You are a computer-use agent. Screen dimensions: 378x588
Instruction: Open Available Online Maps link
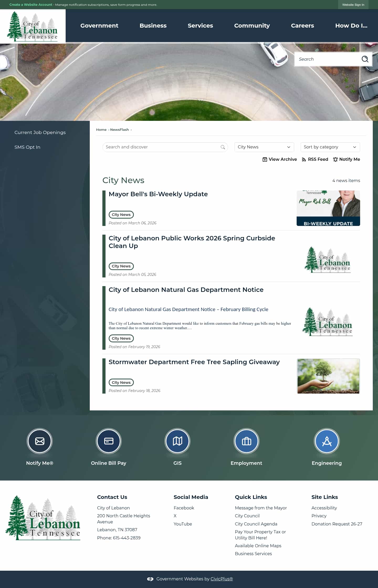[x=258, y=546]
